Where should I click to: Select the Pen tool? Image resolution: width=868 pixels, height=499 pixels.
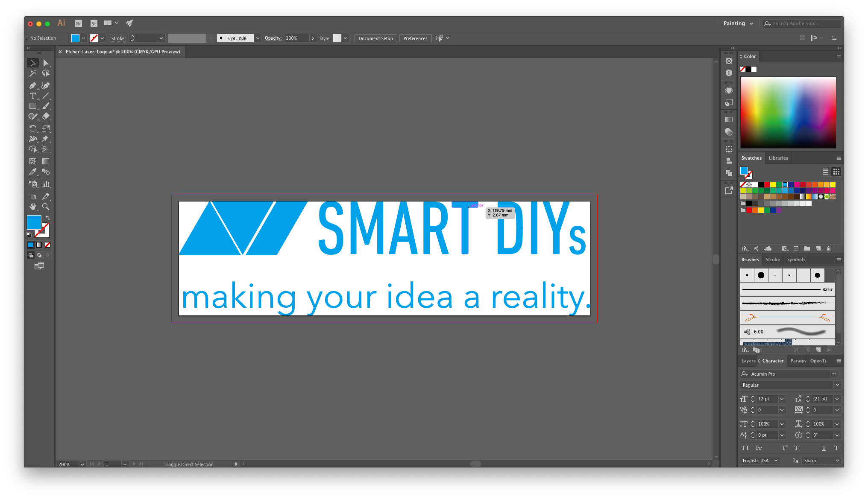[x=32, y=85]
